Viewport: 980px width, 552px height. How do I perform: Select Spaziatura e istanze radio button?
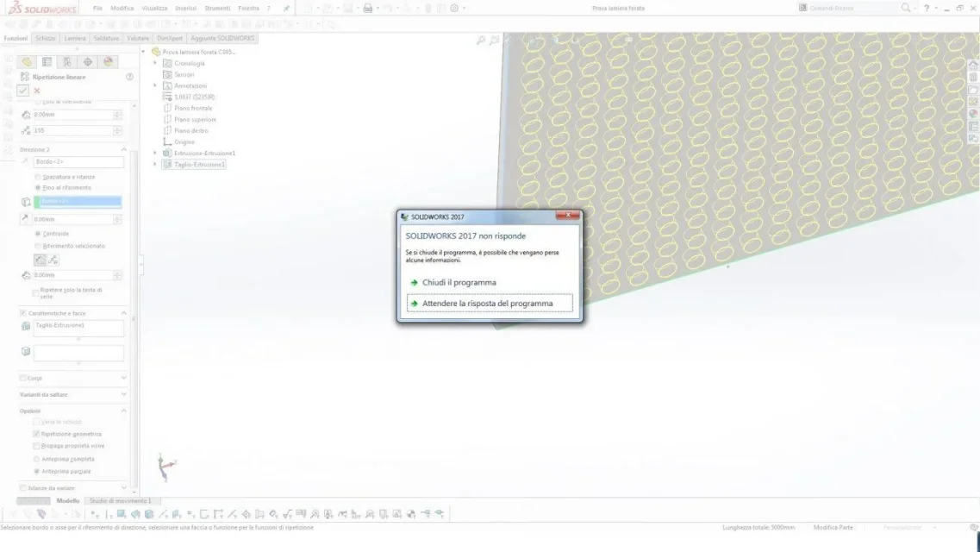(38, 177)
